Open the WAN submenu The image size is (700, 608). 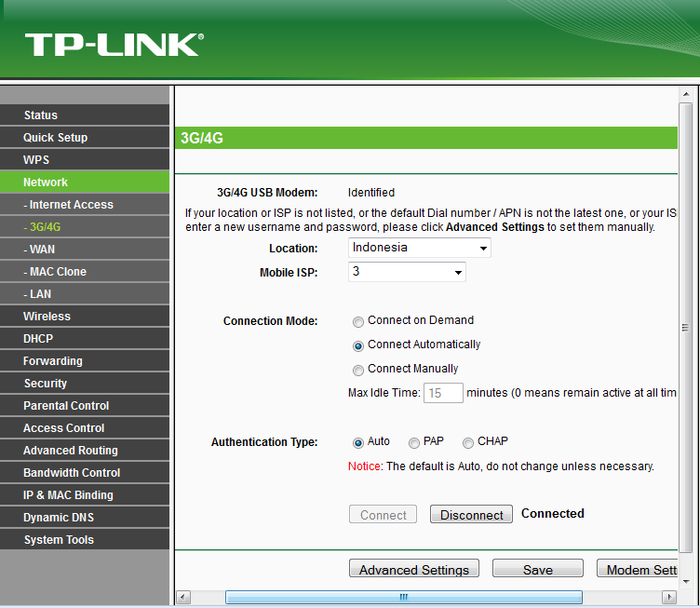coord(85,249)
